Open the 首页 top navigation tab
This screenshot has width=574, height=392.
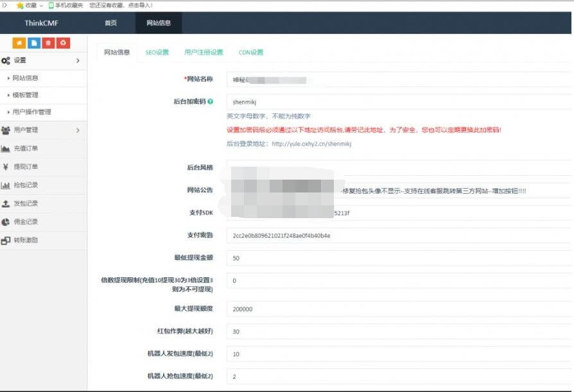[110, 22]
